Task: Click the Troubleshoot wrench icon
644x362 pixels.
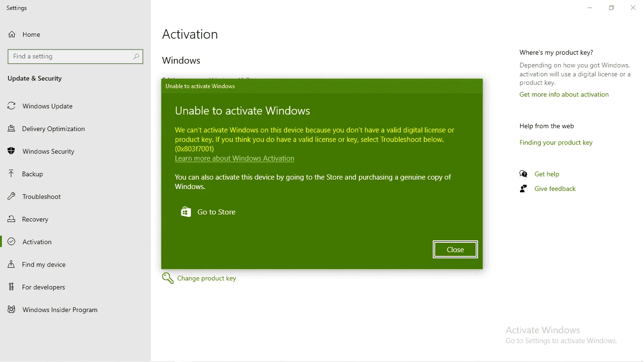Action: tap(11, 197)
